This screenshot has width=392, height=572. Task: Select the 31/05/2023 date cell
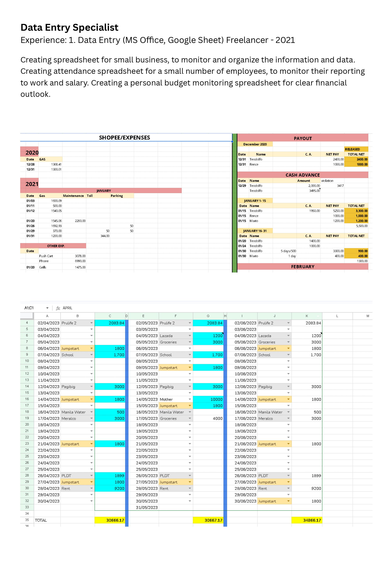click(x=144, y=507)
